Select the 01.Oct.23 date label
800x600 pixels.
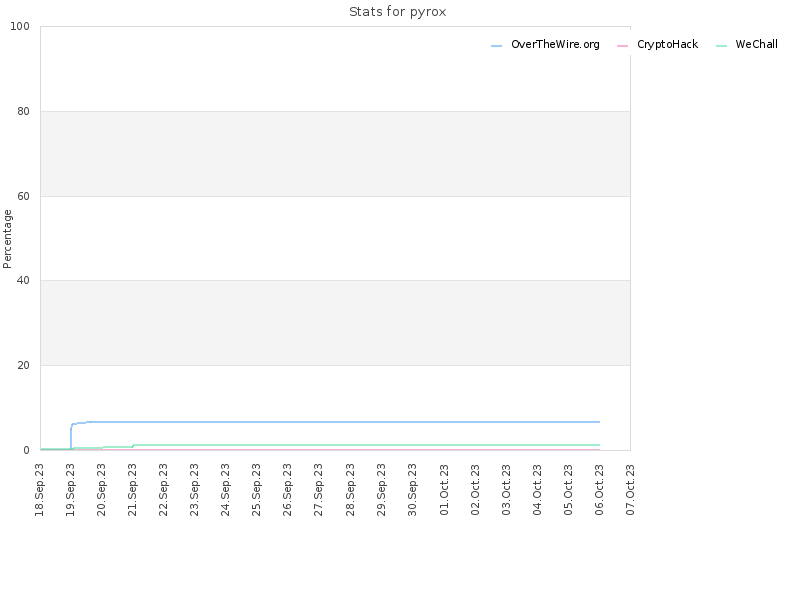click(x=444, y=490)
